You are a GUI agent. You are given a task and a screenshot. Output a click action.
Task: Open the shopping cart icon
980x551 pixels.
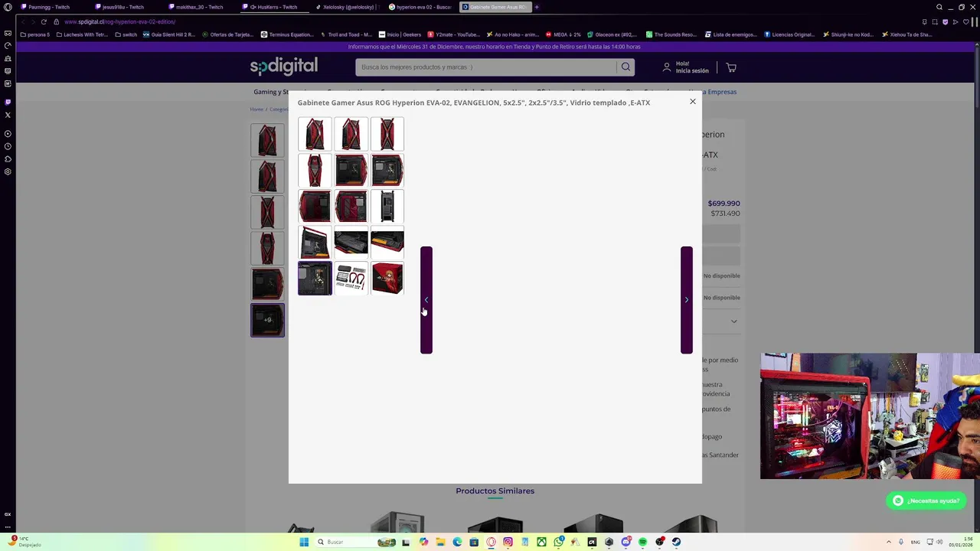[x=731, y=67]
